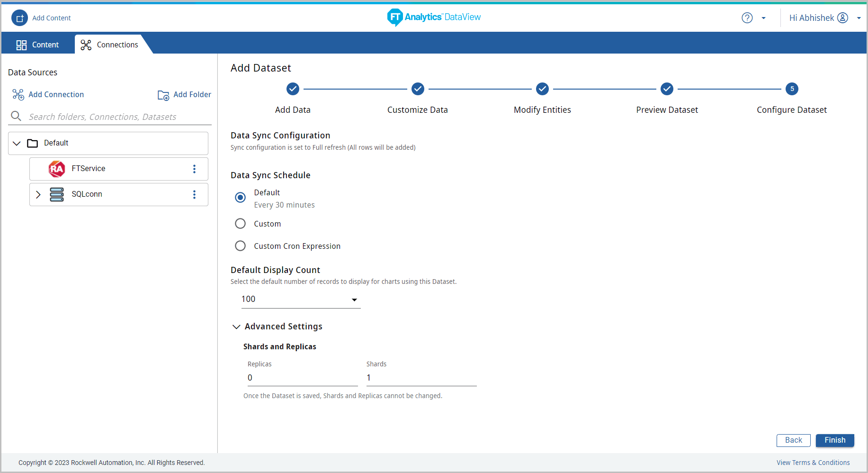This screenshot has width=868, height=473.
Task: Select the Custom sync schedule option
Action: click(x=241, y=224)
